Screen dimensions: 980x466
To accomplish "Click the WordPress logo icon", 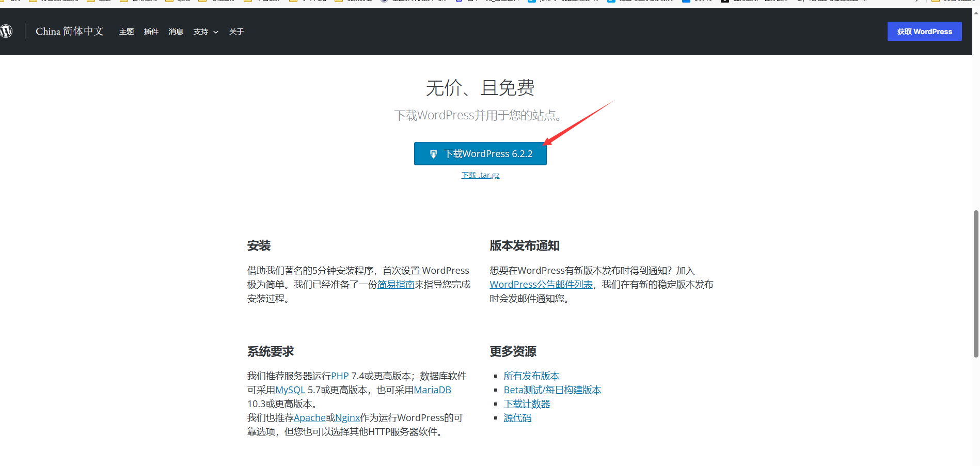I will click(x=6, y=32).
